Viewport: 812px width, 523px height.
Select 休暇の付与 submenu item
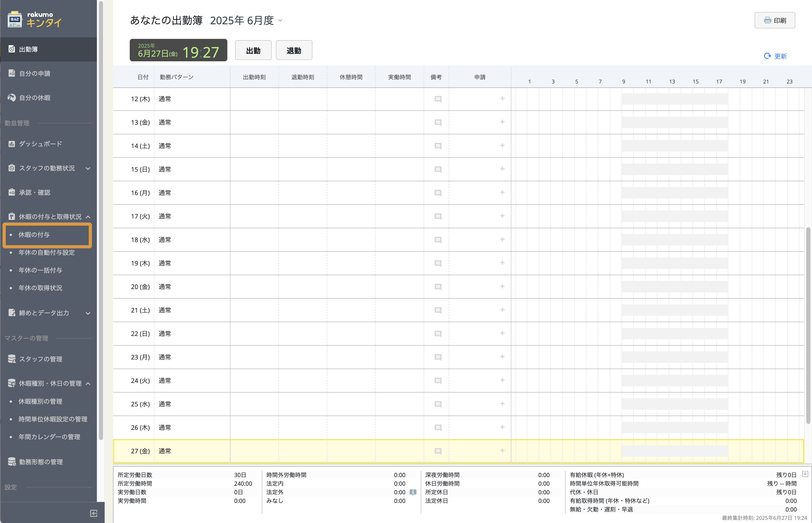coord(47,235)
